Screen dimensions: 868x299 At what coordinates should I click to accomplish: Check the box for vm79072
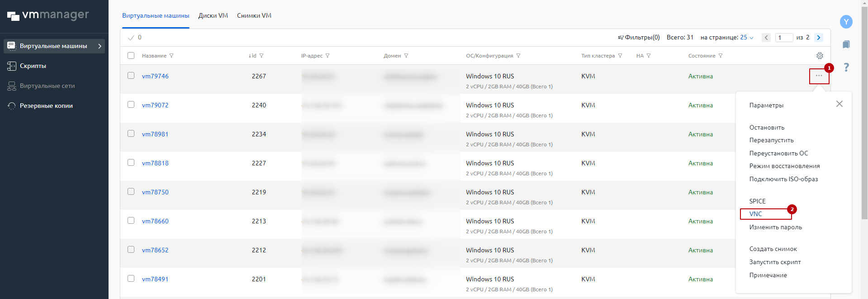[x=131, y=105]
